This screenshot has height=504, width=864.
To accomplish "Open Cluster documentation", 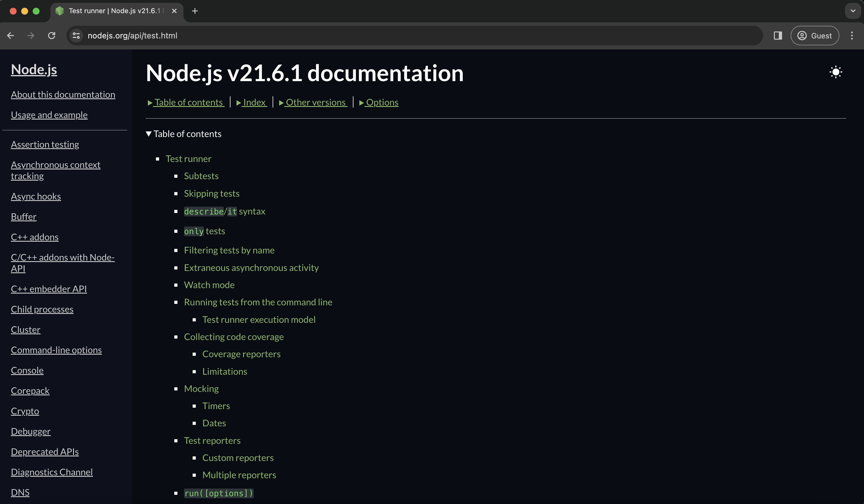I will click(26, 330).
